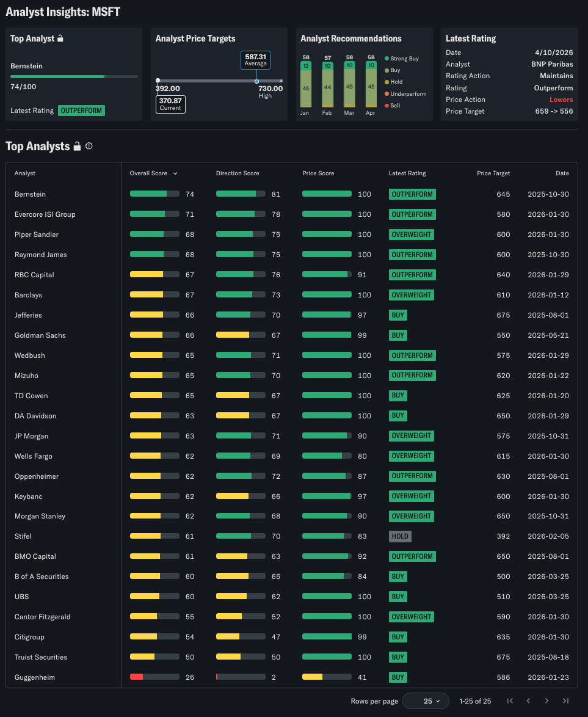Select the Citigroup analyst row
Screen dimensions: 588x717
(292, 637)
